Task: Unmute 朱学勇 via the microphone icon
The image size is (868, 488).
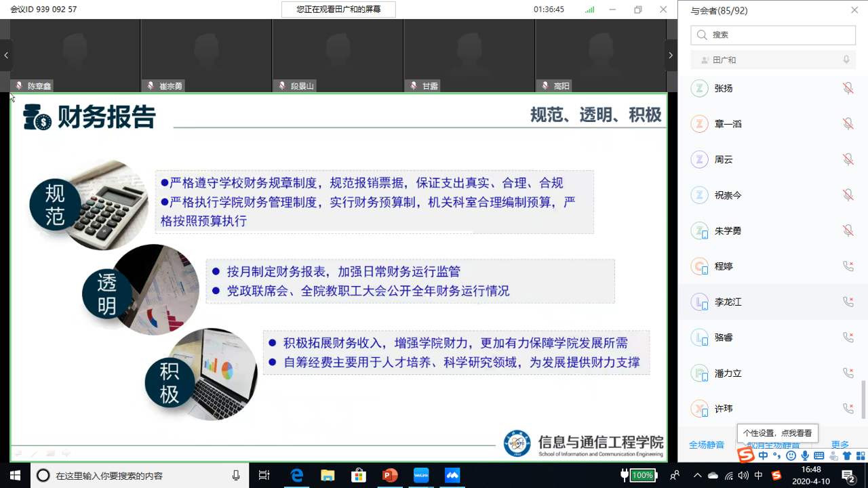Action: (848, 231)
